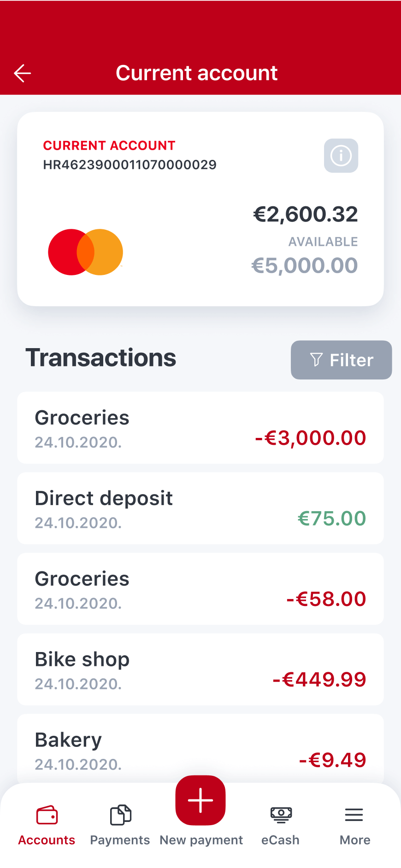Viewport: 401px width, 868px height.
Task: Open account info icon
Action: tap(341, 156)
